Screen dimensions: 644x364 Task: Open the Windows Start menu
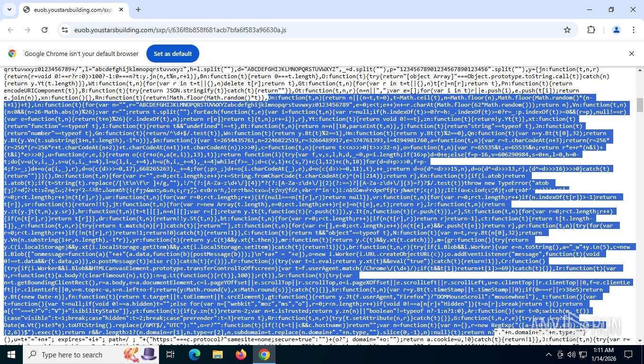pyautogui.click(x=11, y=355)
